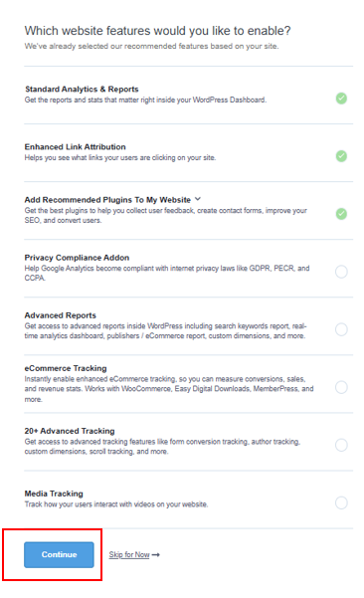This screenshot has height=598, width=364.
Task: Click the Enhanced Link Attribution heading
Action: click(x=75, y=147)
